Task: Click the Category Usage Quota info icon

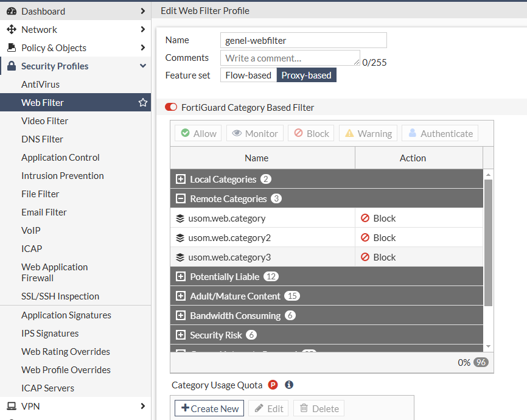Action: tap(289, 385)
